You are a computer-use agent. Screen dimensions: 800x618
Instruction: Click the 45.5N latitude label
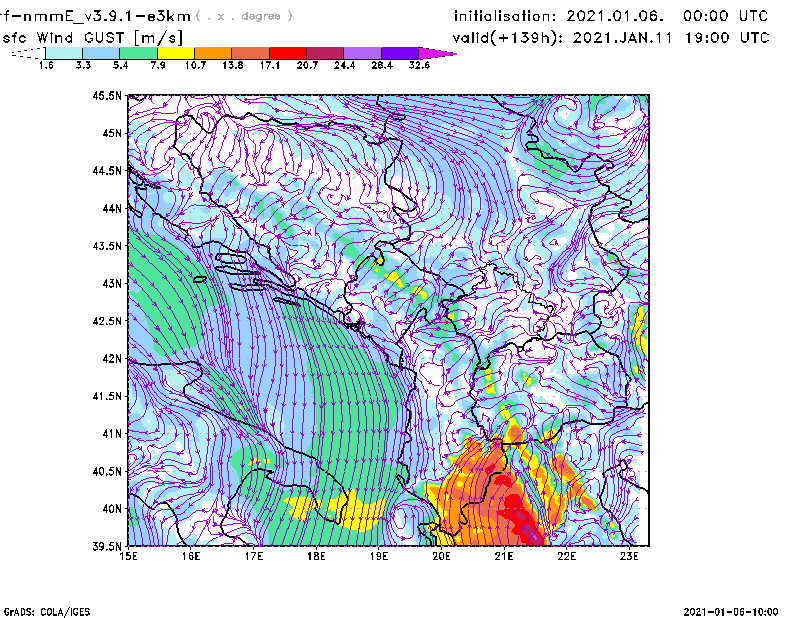108,95
